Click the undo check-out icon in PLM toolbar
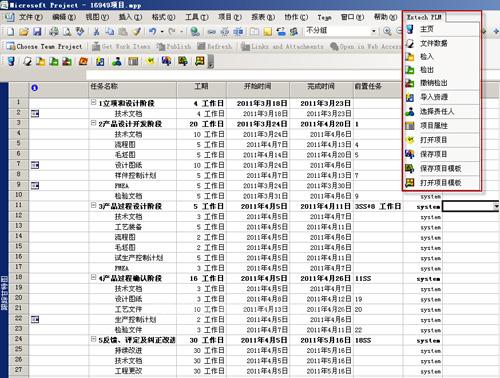Image resolution: width=500 pixels, height=378 pixels. pyautogui.click(x=67, y=61)
